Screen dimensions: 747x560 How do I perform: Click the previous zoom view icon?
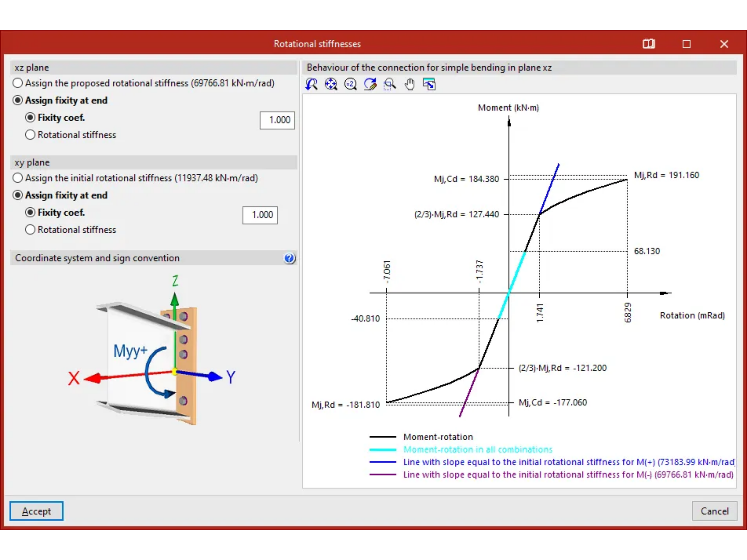pyautogui.click(x=311, y=84)
